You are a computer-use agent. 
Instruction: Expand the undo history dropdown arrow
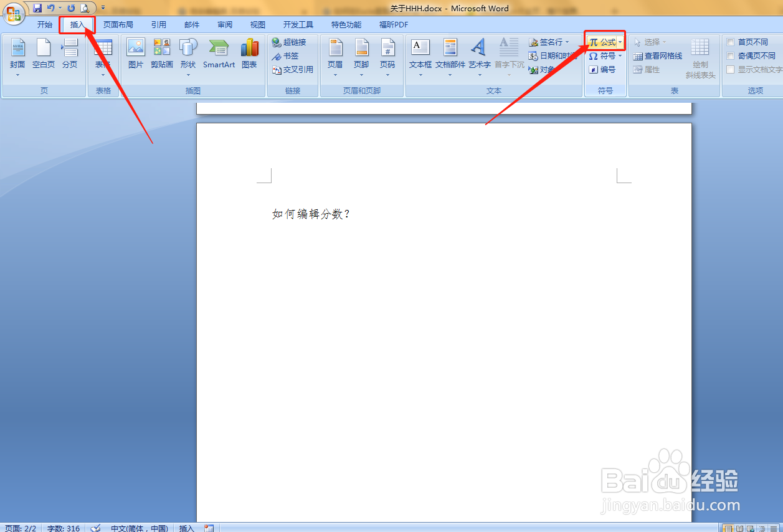(x=60, y=8)
